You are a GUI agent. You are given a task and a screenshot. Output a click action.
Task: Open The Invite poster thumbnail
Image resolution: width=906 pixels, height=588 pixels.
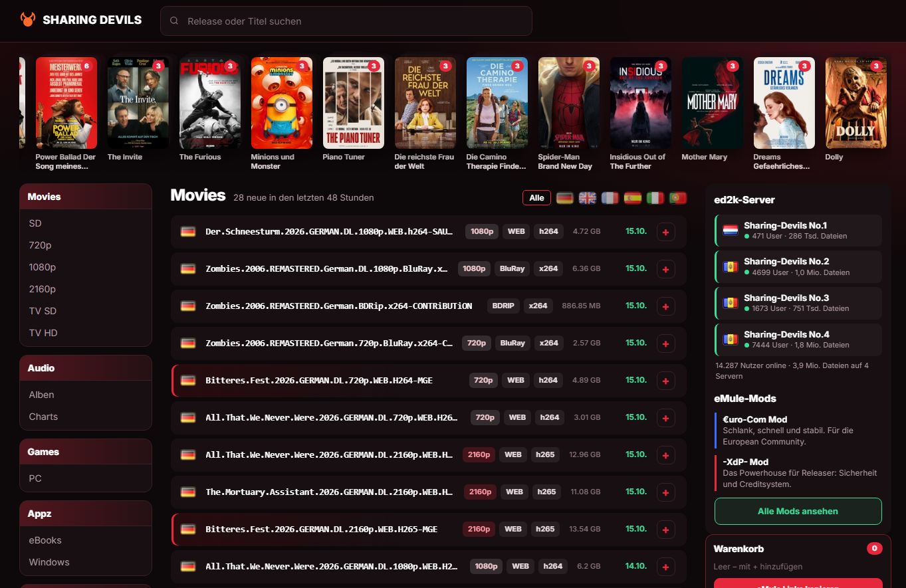(x=138, y=103)
